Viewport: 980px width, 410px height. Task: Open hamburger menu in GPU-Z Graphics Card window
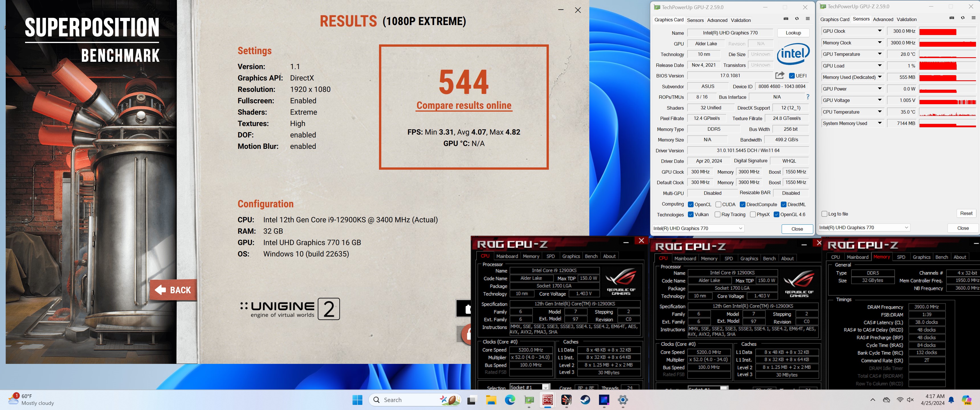(808, 19)
